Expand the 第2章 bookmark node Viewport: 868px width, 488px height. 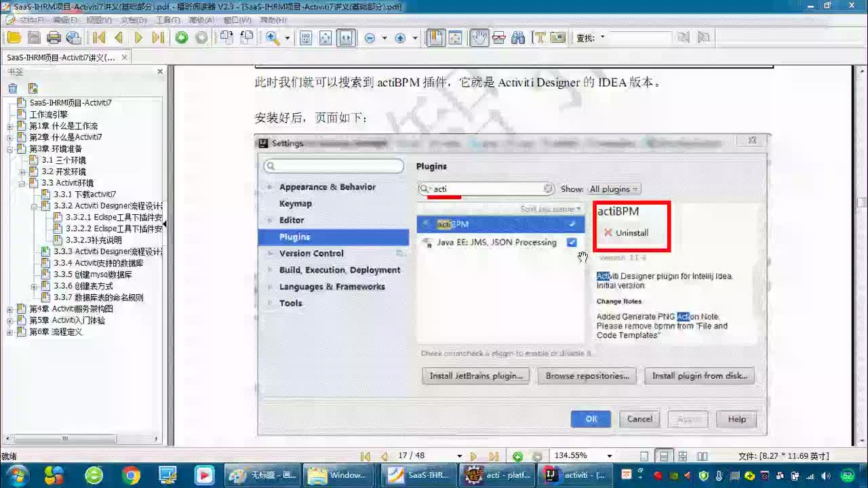point(10,138)
